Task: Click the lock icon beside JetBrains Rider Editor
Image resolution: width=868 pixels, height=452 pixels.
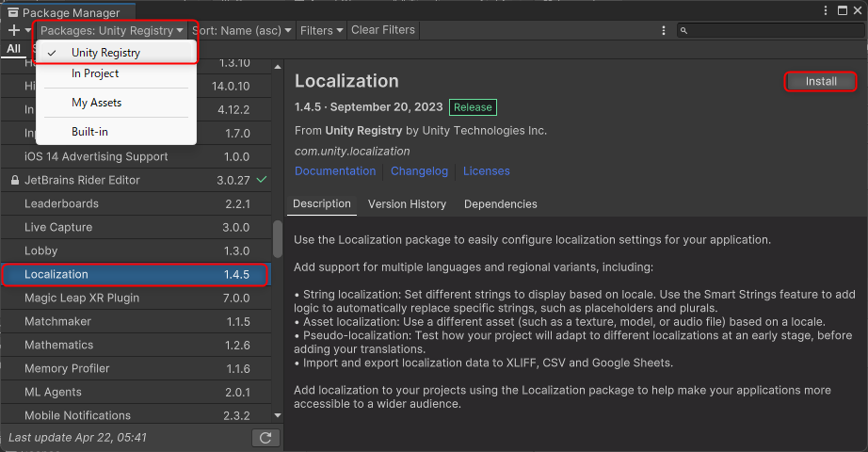Action: pos(14,180)
